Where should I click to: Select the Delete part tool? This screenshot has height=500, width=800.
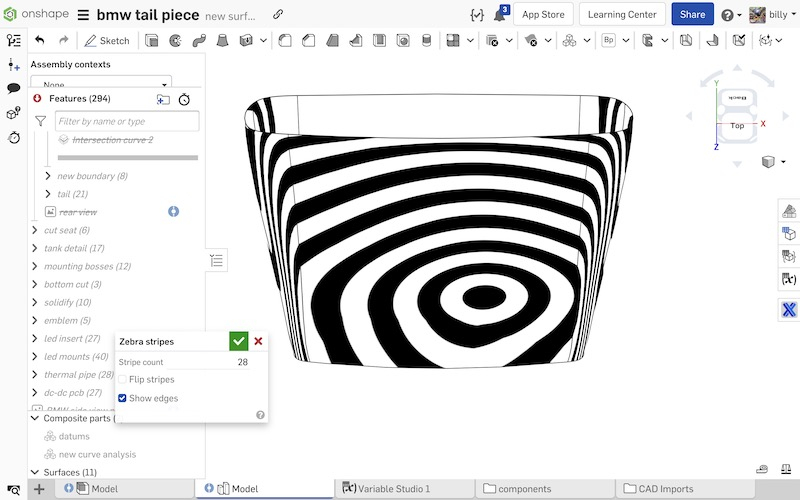pos(492,40)
